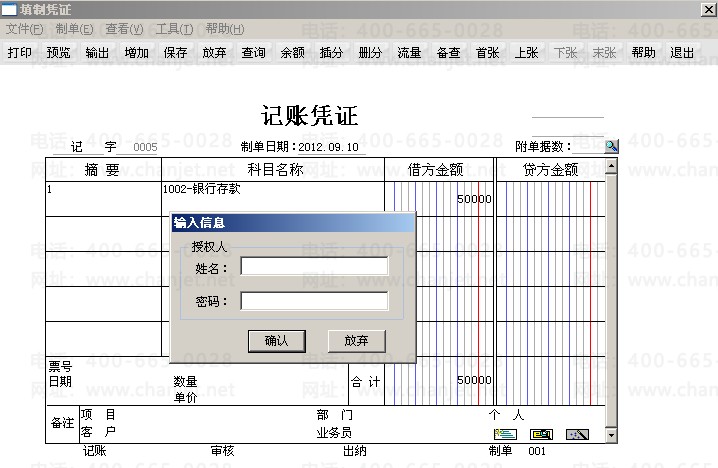This screenshot has width=718, height=468.
Task: Click the 流量 toolbar button
Action: tap(409, 53)
